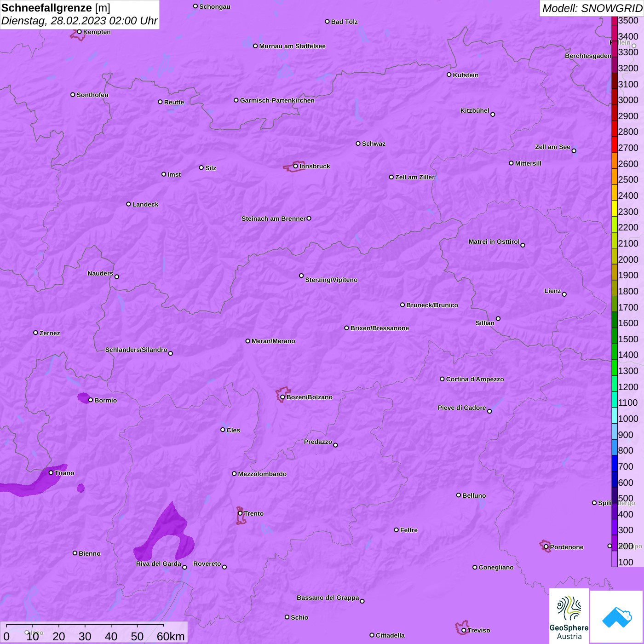Select the 'Cortina d'Ampezzo' label
644x644 pixels.
(x=475, y=379)
